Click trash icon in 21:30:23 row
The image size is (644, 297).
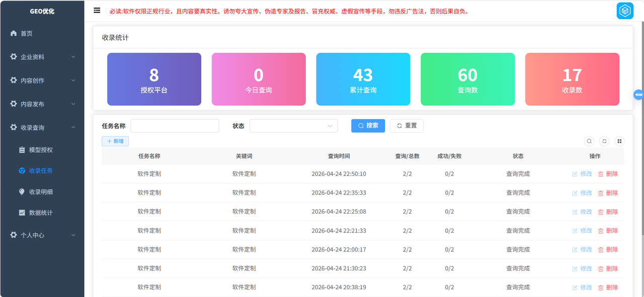[x=600, y=268]
